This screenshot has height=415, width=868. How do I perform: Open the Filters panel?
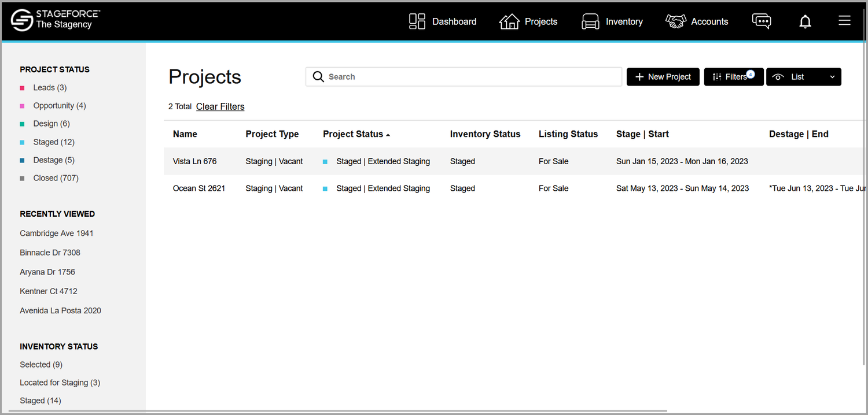(x=733, y=76)
